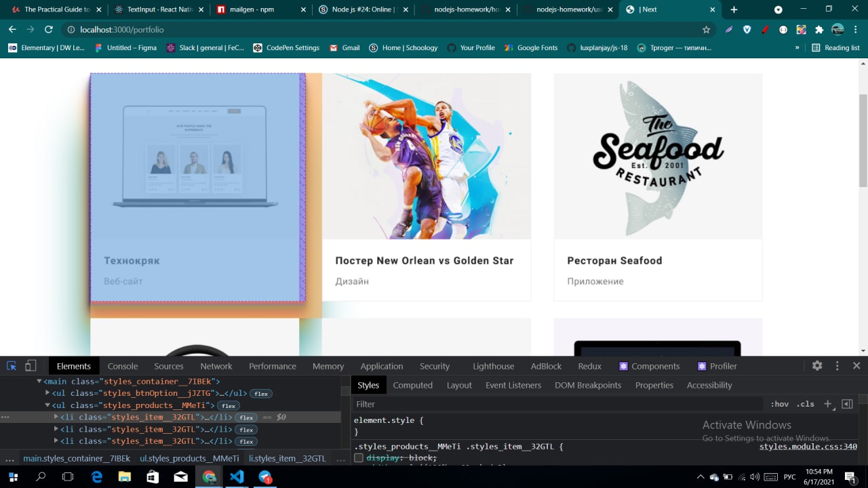Toggle the .cls classes button
The image size is (868, 488).
pyautogui.click(x=806, y=404)
